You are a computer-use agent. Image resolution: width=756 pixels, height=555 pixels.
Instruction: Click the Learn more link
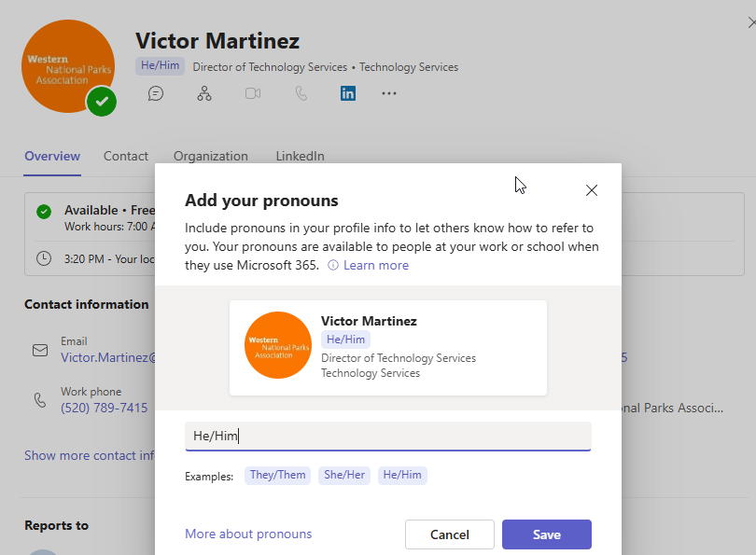[376, 266]
